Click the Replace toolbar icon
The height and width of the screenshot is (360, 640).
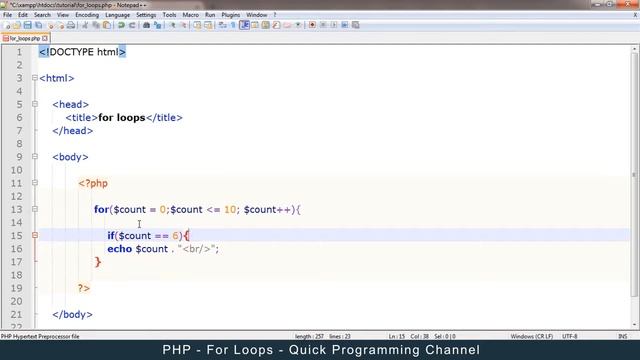coord(157,25)
